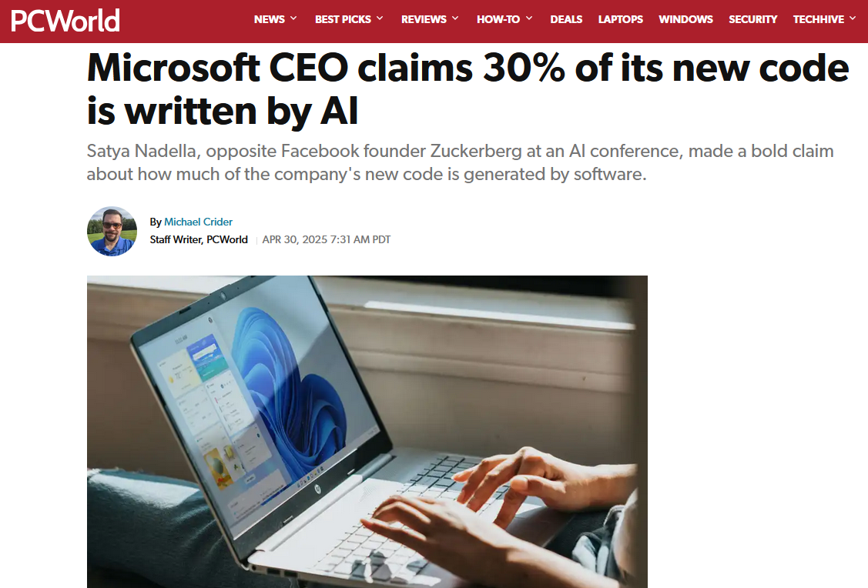Click the Microsoft CEO article headline

click(x=468, y=90)
